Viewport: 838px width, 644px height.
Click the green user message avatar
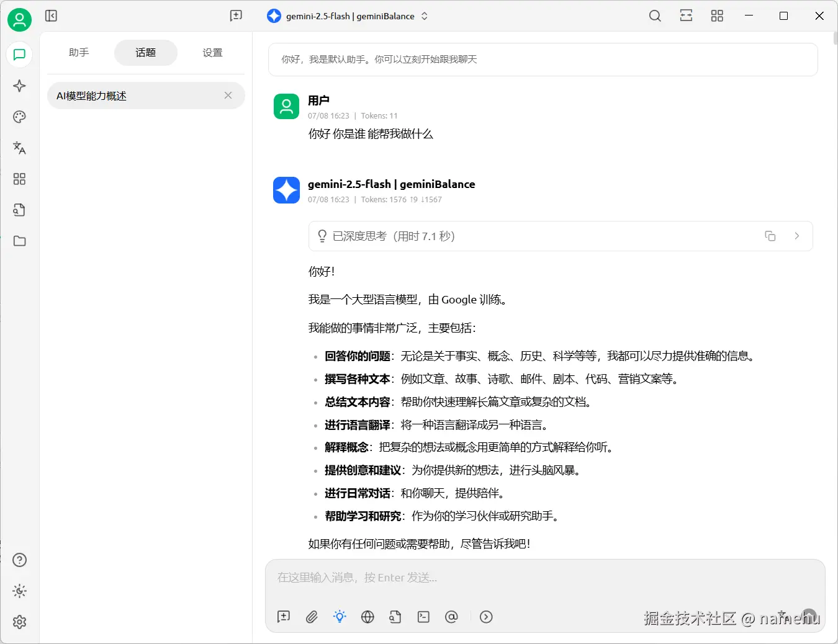point(286,106)
